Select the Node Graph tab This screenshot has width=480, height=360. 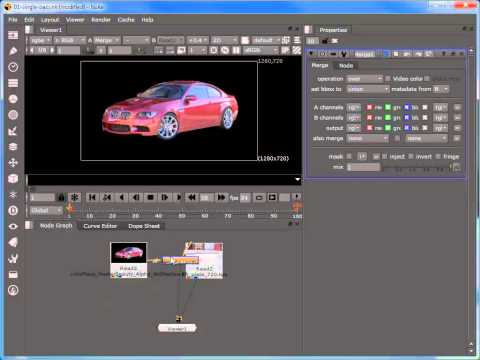56,226
